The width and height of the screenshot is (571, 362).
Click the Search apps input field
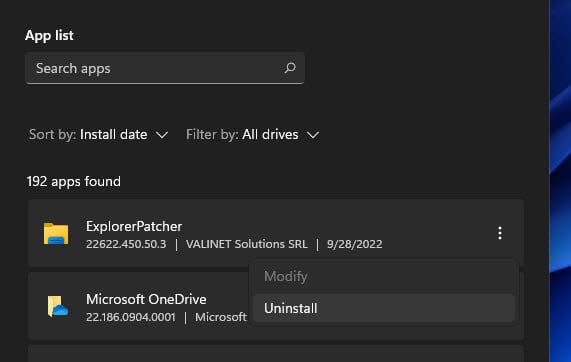click(165, 68)
